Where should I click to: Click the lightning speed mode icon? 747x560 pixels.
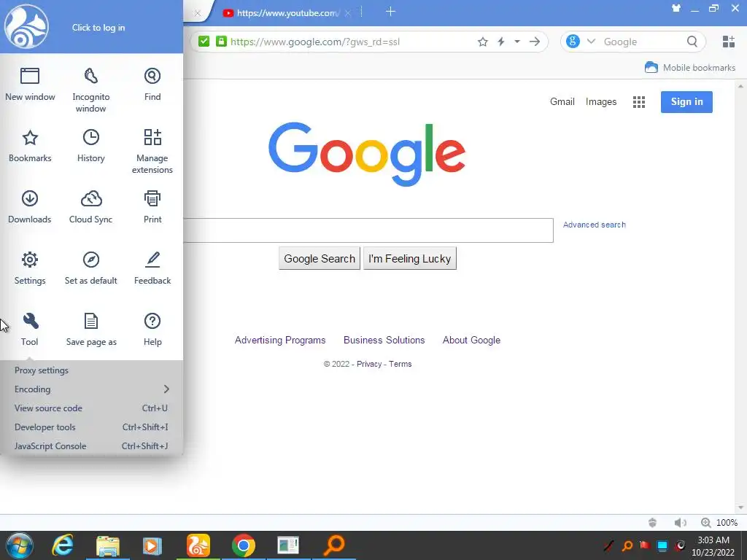coord(501,42)
